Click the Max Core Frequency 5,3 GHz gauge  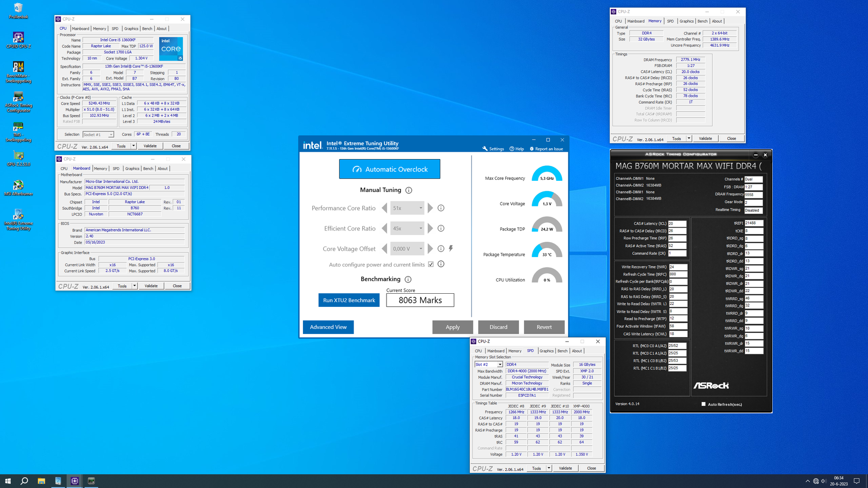(x=547, y=174)
